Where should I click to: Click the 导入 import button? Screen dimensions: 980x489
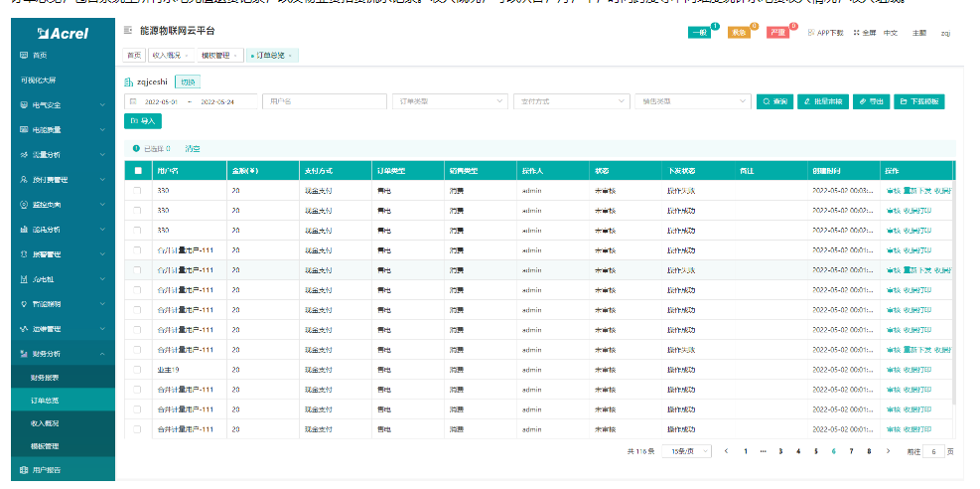point(143,121)
